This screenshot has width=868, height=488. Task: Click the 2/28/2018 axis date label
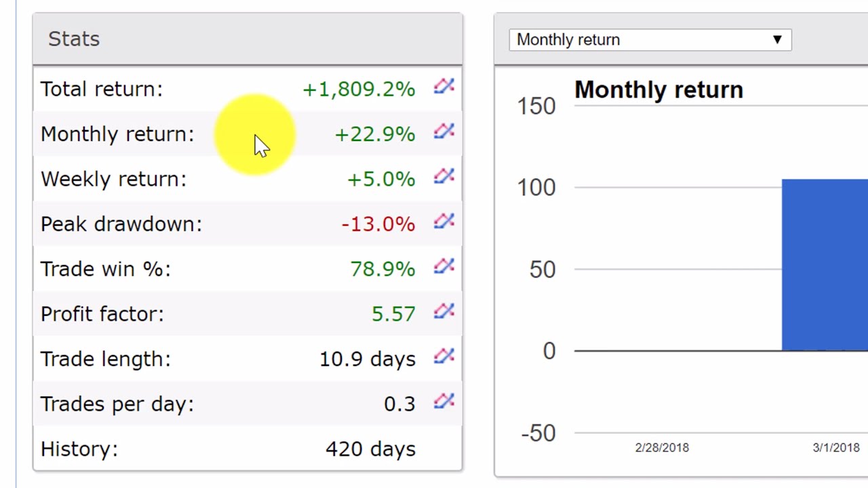tap(662, 447)
